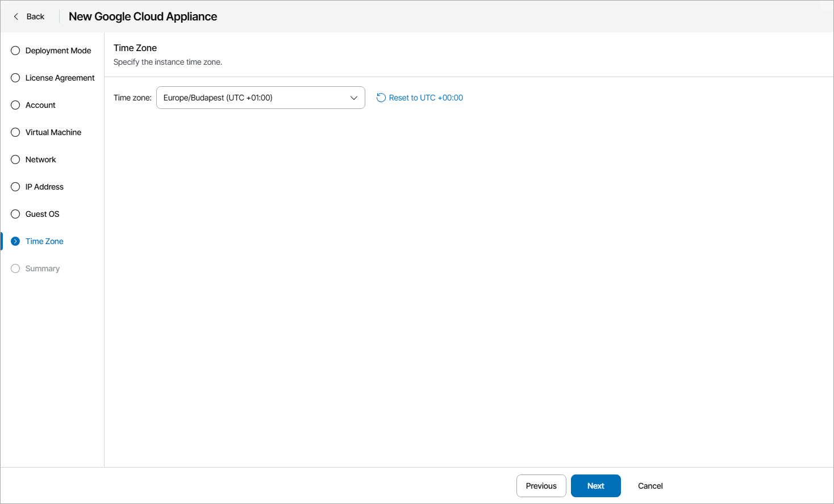Switch to the Guest OS step
Viewport: 834px width, 504px height.
[43, 214]
